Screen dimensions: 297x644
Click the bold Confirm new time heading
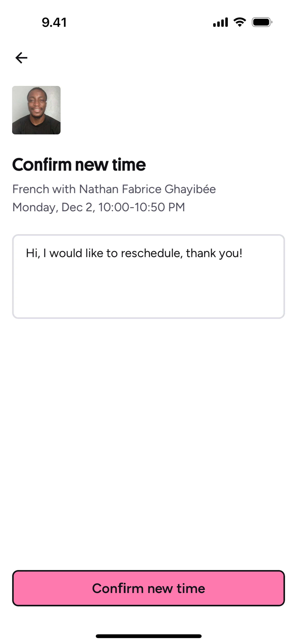click(79, 165)
